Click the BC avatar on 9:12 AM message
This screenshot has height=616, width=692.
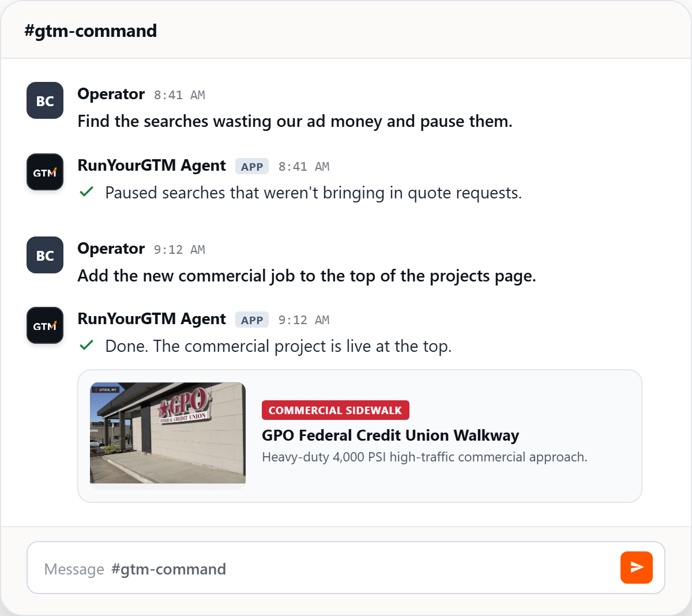(45, 255)
